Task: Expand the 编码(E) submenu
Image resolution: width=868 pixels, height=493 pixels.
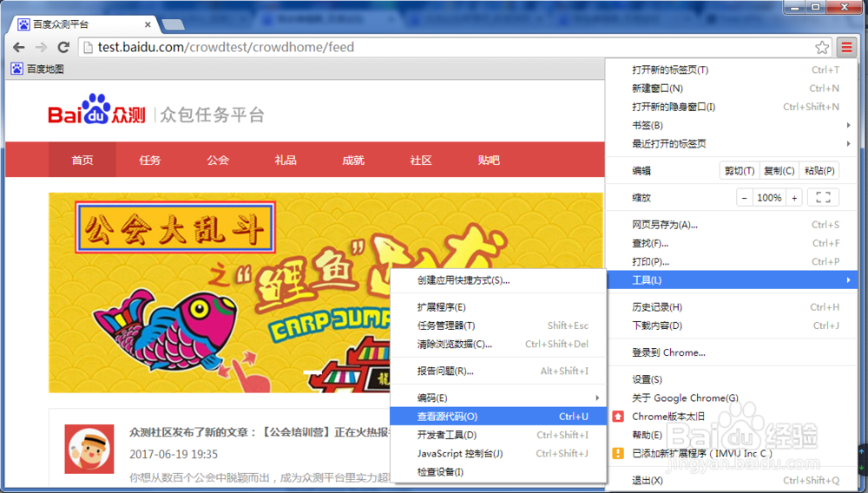Action: point(497,398)
